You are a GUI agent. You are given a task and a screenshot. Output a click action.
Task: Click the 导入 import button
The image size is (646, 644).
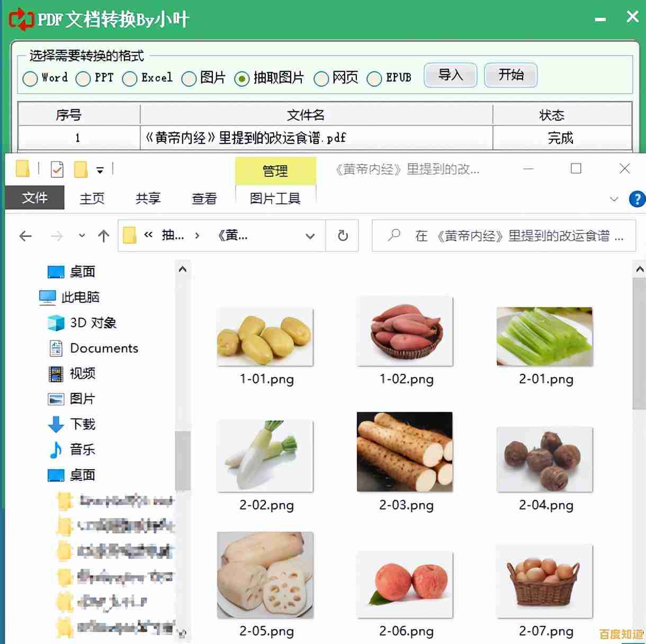click(x=450, y=75)
